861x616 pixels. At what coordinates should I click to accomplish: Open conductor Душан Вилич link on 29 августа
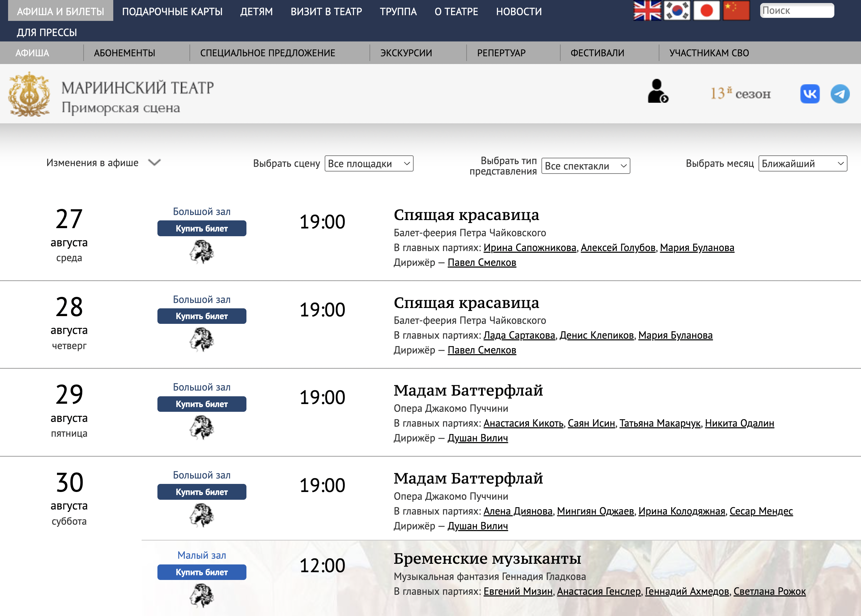tap(477, 438)
